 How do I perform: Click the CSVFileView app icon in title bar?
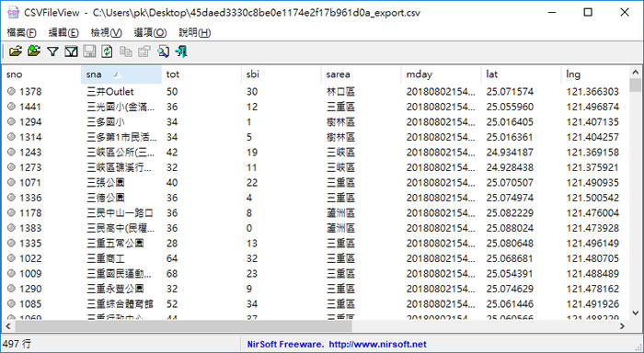tap(14, 12)
